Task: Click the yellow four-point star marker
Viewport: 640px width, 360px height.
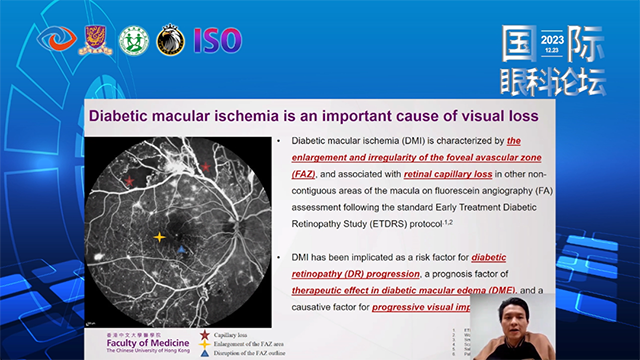Action: click(160, 237)
